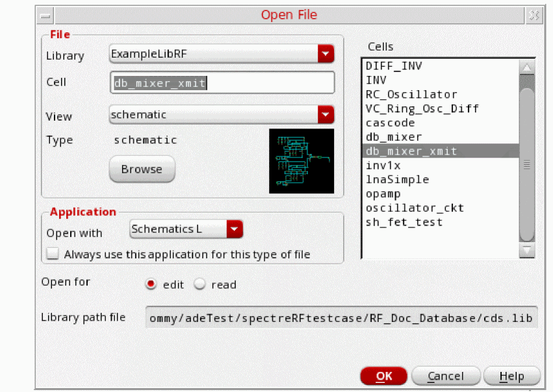Enable Always use this application checkbox
553x392 pixels.
pyautogui.click(x=53, y=254)
